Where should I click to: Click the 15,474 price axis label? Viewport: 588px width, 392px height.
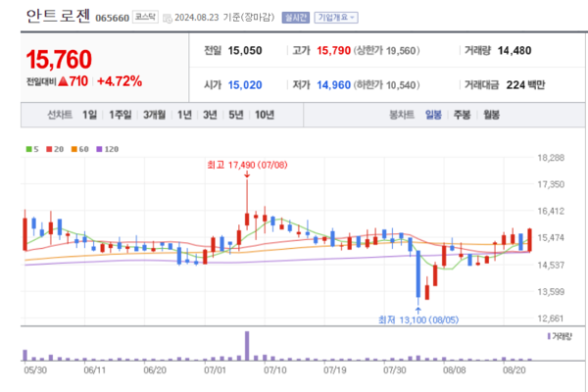pos(551,238)
